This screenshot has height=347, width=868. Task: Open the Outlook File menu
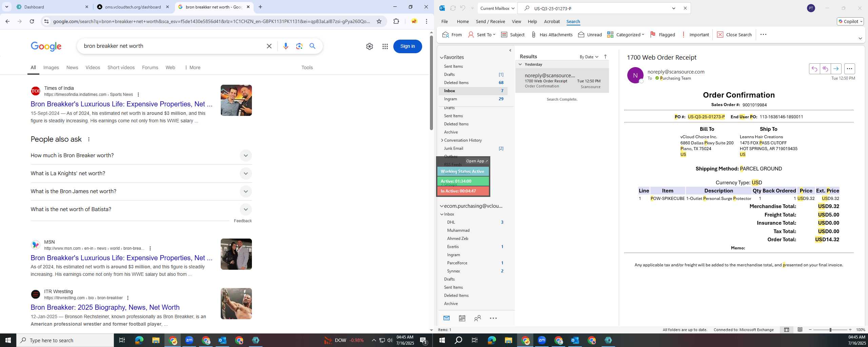445,21
